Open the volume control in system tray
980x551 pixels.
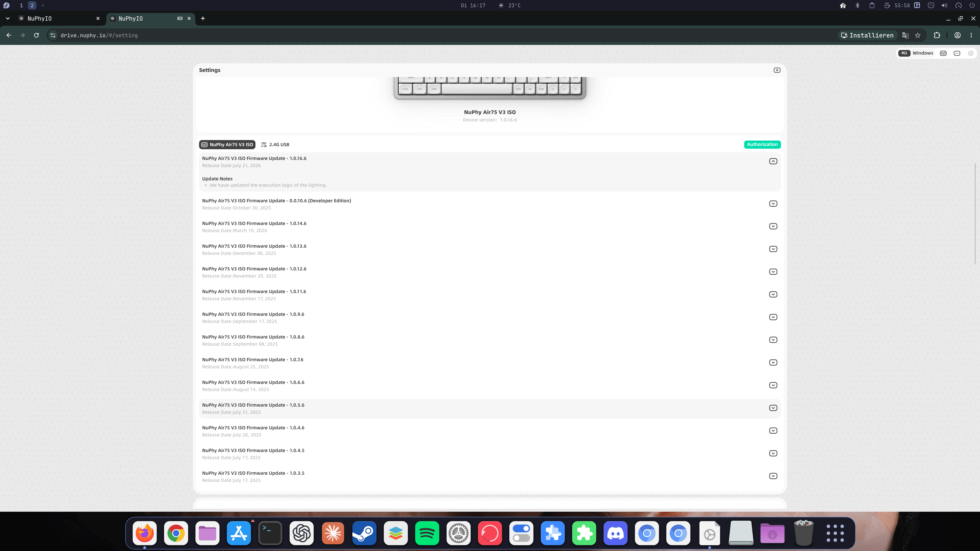pos(944,5)
